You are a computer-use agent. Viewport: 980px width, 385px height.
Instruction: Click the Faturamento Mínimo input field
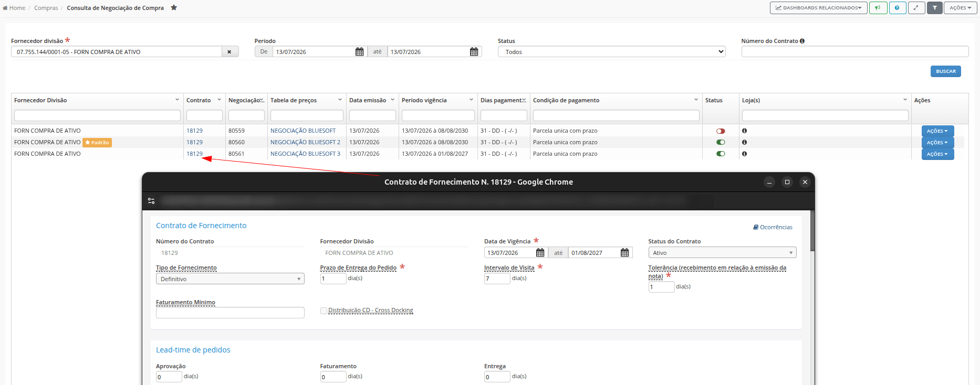[x=230, y=313]
